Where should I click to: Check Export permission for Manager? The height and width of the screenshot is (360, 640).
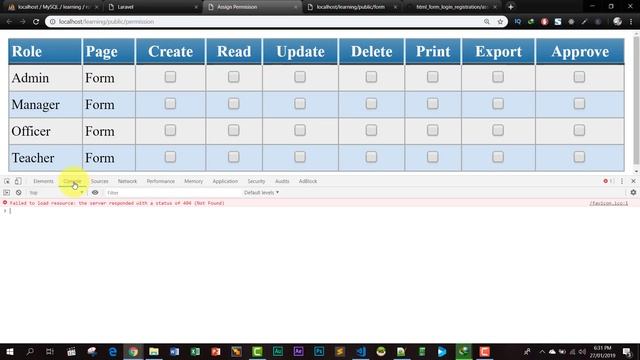(498, 104)
